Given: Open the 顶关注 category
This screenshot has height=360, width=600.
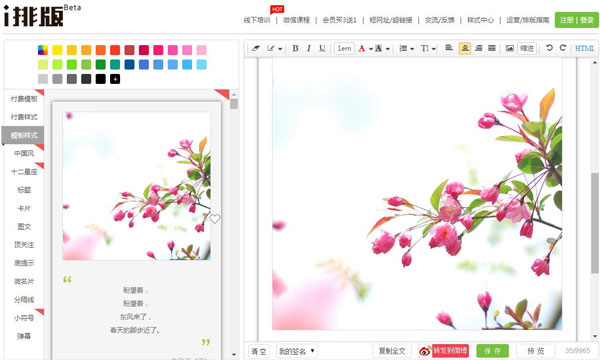Looking at the screenshot, I should [24, 244].
